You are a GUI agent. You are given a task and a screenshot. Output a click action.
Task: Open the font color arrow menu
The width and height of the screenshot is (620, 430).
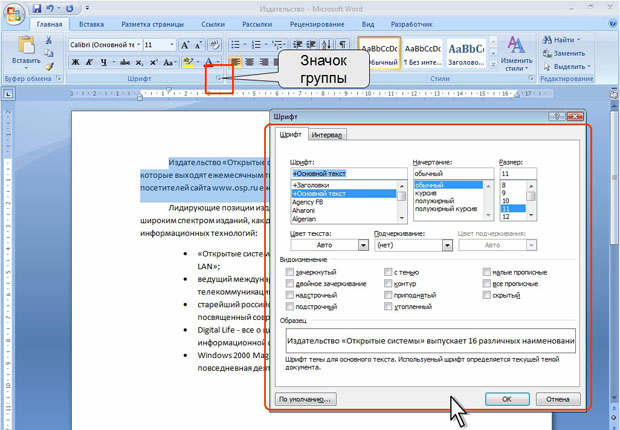point(217,62)
